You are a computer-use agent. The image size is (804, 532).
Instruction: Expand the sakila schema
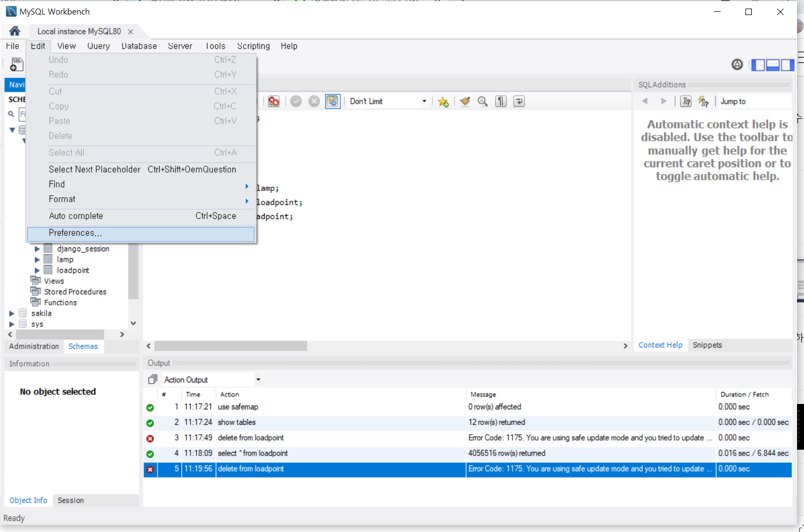point(11,314)
